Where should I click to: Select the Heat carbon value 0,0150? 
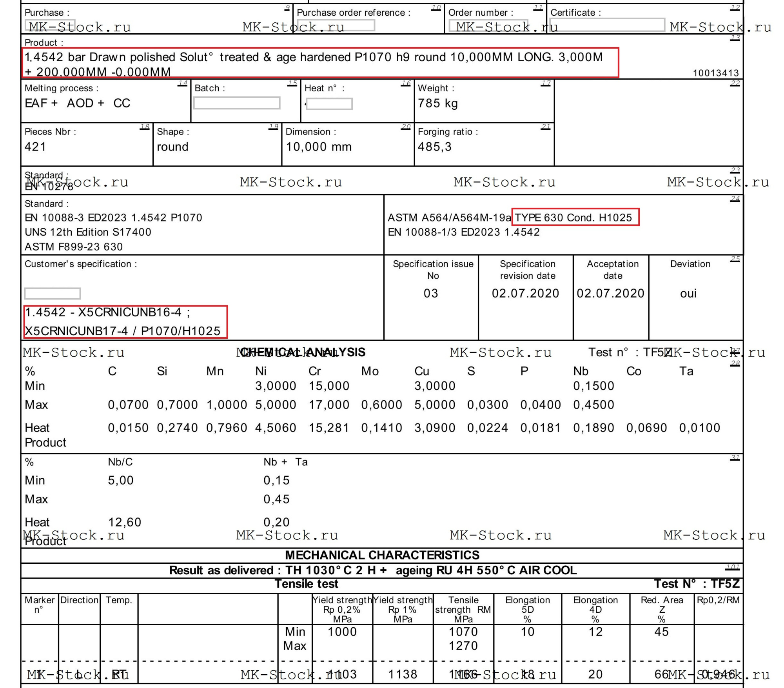pos(128,428)
